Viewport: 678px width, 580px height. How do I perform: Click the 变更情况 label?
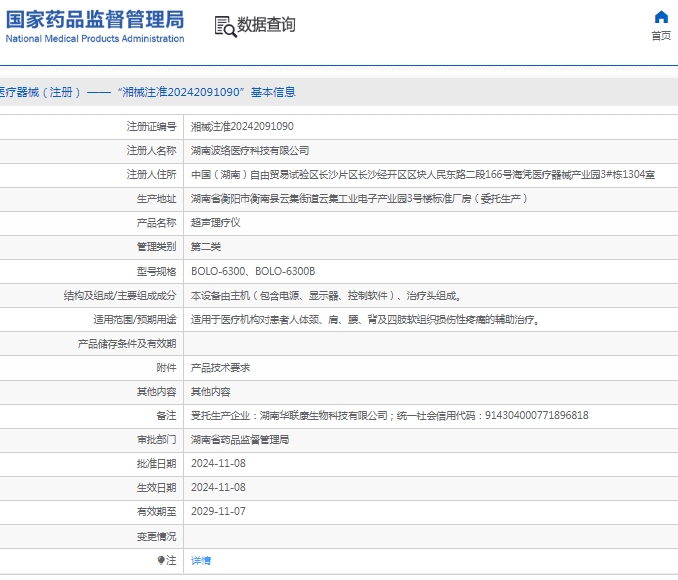pyautogui.click(x=157, y=537)
